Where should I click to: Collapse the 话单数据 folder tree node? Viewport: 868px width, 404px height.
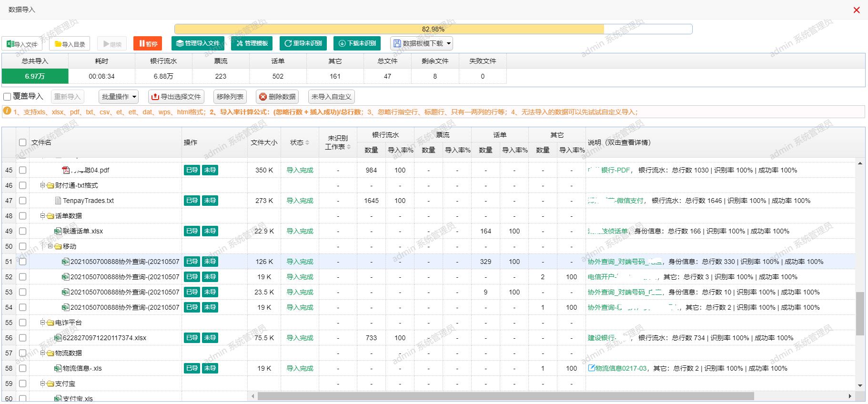43,216
